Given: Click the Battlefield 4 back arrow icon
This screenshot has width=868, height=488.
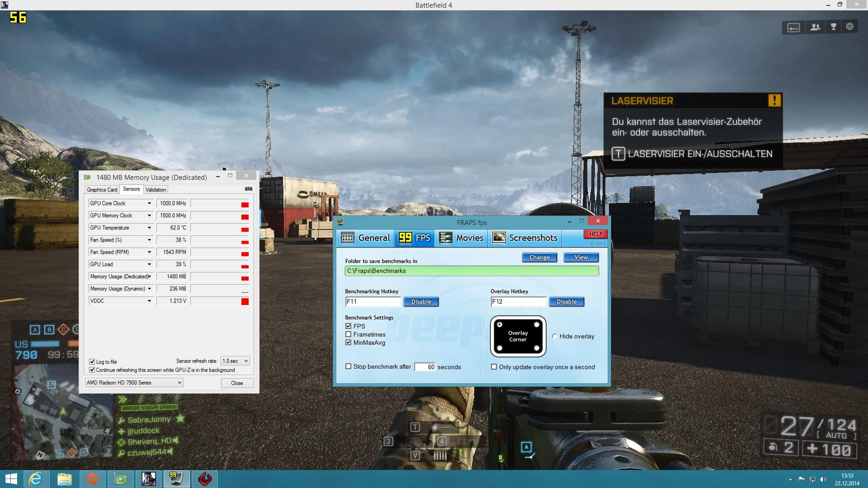Looking at the screenshot, I should pos(793,28).
